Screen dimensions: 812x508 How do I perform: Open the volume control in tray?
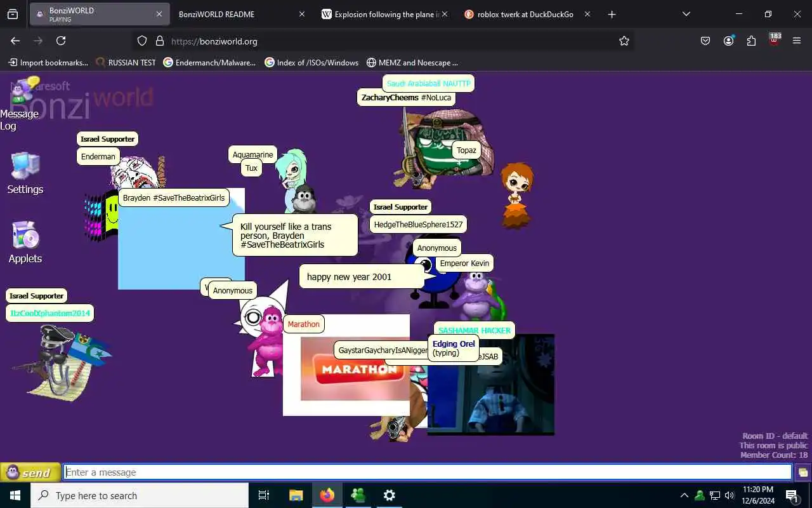pos(730,495)
